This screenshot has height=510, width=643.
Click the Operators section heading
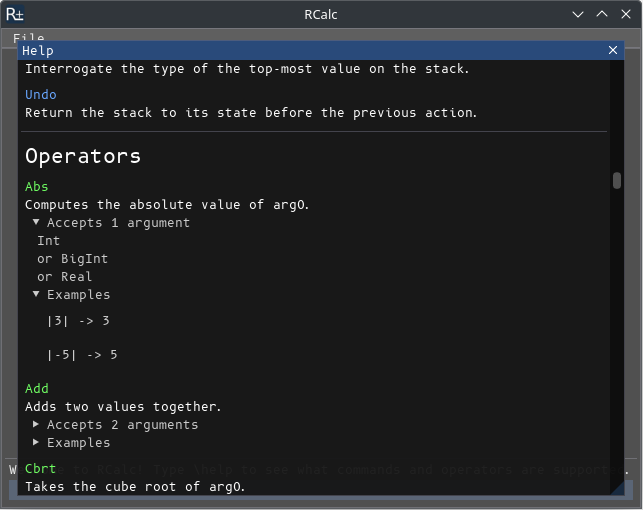(x=83, y=156)
